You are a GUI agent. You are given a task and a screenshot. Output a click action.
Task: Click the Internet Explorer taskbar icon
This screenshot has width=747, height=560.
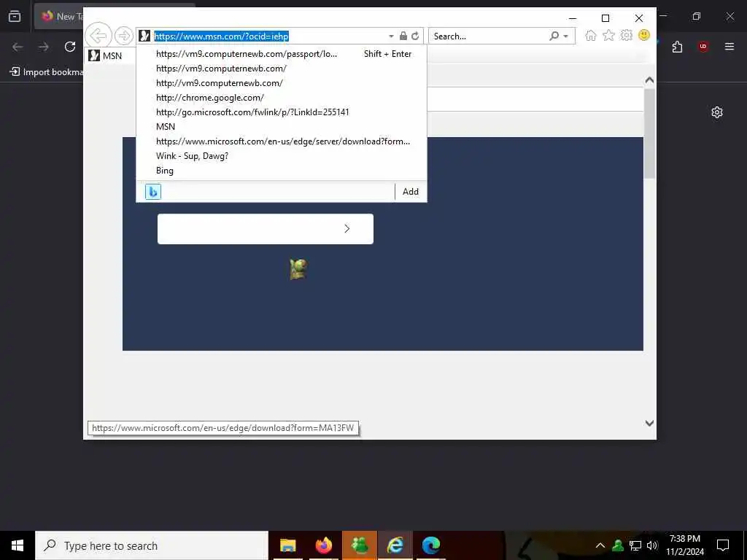(395, 545)
